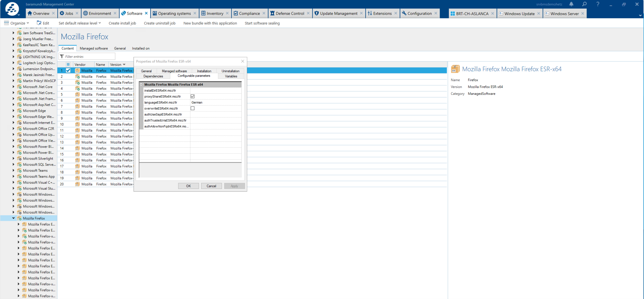Viewport: 644px width, 299px height.
Task: Click the help question mark icon
Action: 598,4
